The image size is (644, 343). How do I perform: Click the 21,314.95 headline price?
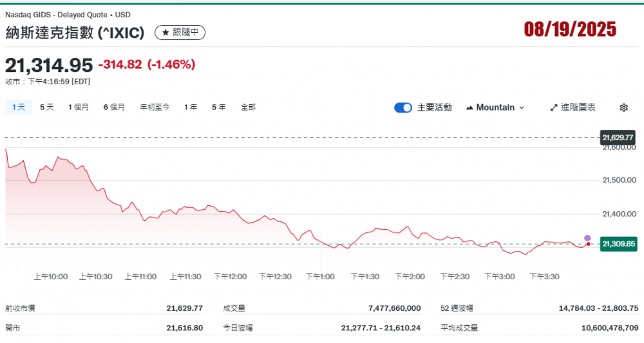pos(49,65)
